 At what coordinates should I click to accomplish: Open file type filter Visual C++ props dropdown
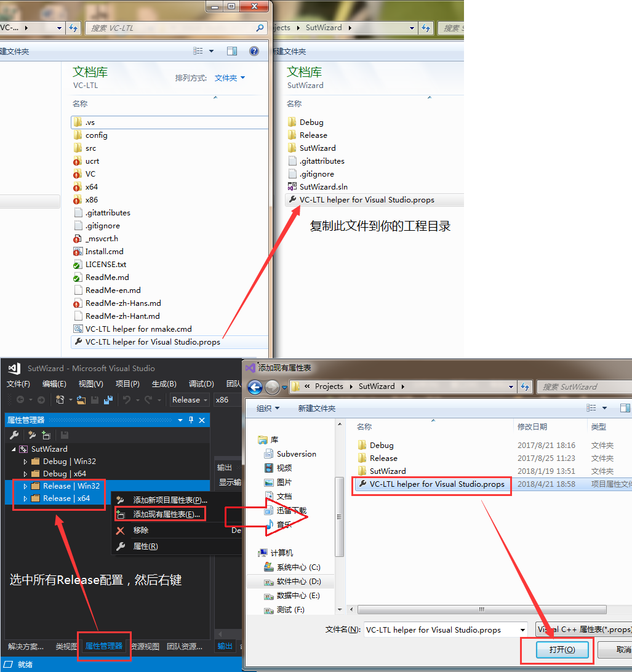click(583, 630)
